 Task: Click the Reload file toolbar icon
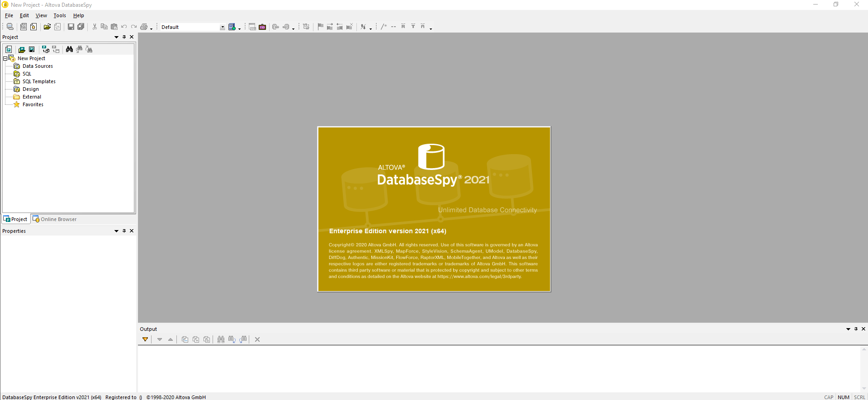tap(57, 27)
